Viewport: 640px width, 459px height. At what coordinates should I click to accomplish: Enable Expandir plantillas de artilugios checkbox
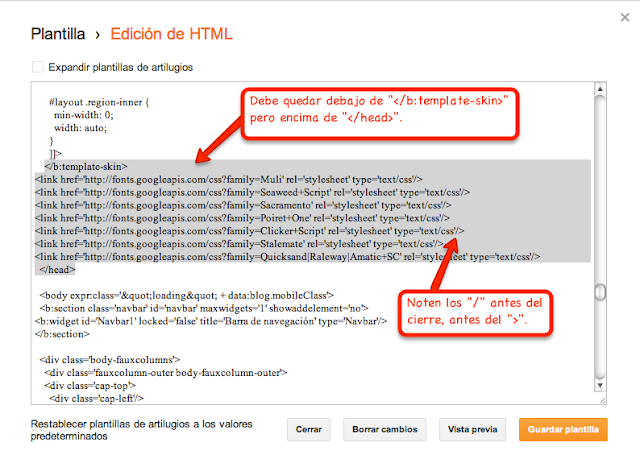tap(38, 67)
